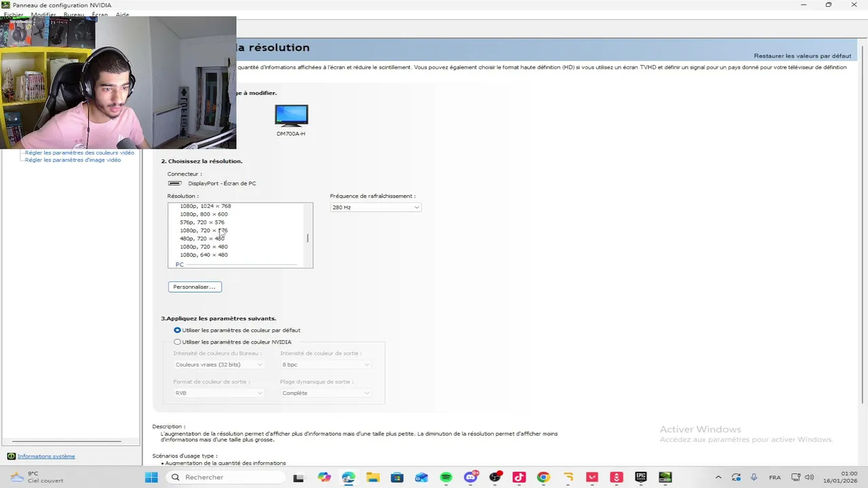Open Outlook mail from taskbar

[x=421, y=477]
